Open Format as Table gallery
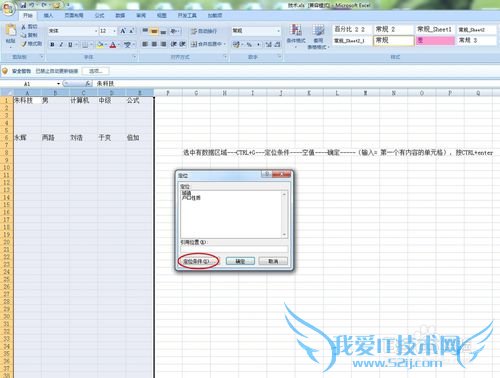Screen dimensions: 500x378 [x=318, y=37]
